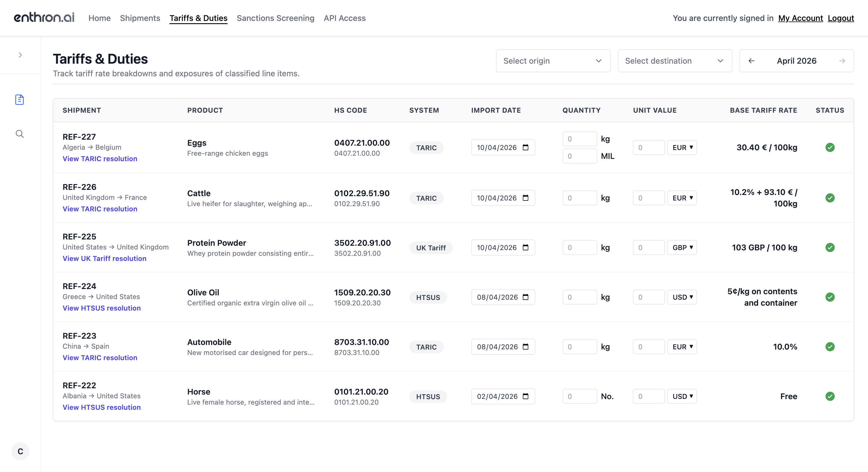Image resolution: width=868 pixels, height=472 pixels.
Task: Click the green status checkmark for REF-222
Action: [x=830, y=397]
